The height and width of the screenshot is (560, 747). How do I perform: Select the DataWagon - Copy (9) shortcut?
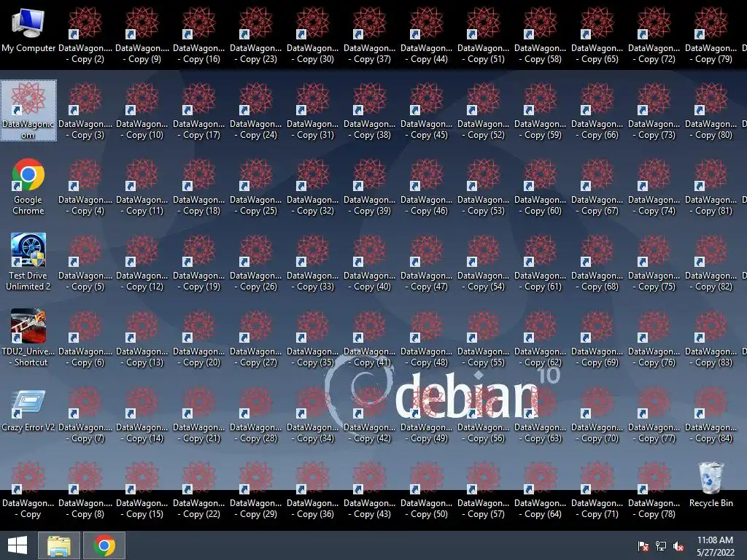[x=142, y=35]
